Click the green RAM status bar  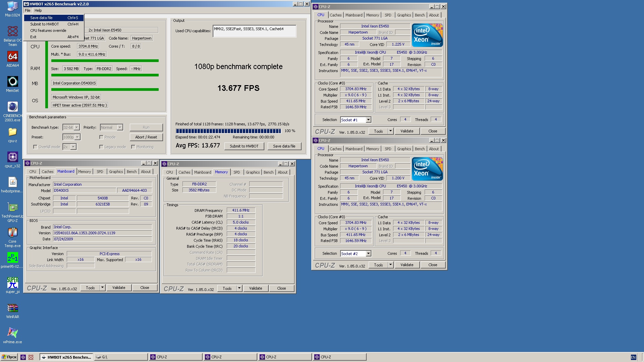(105, 75)
